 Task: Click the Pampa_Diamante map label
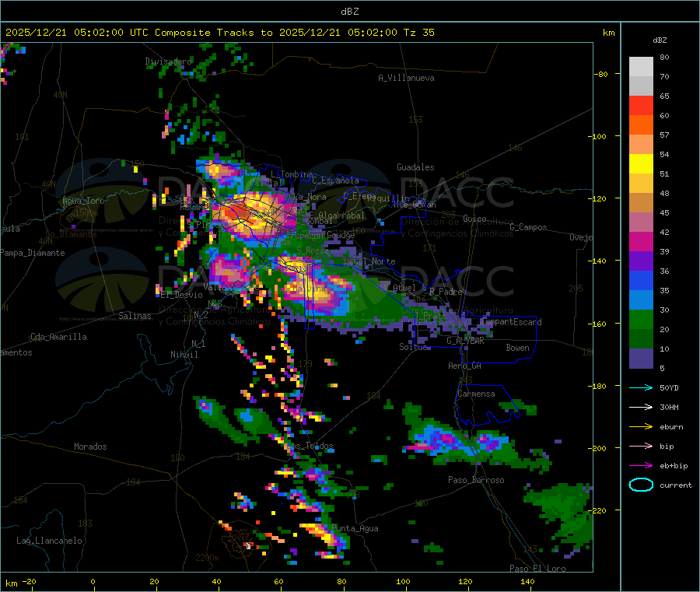click(x=32, y=253)
